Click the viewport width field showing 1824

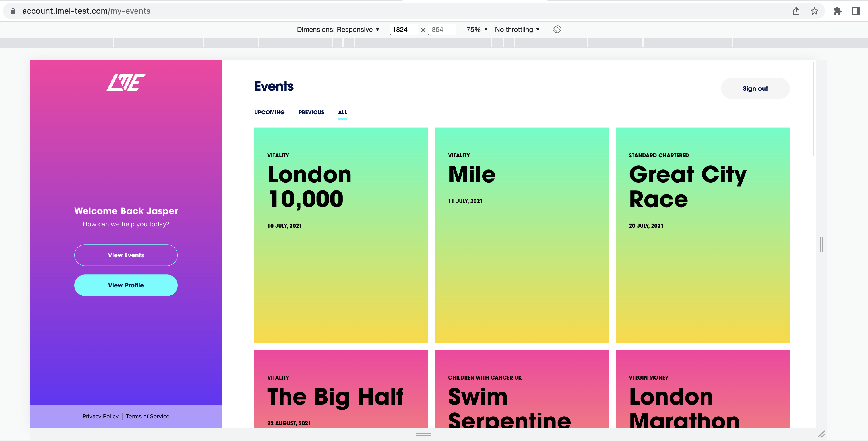[403, 29]
